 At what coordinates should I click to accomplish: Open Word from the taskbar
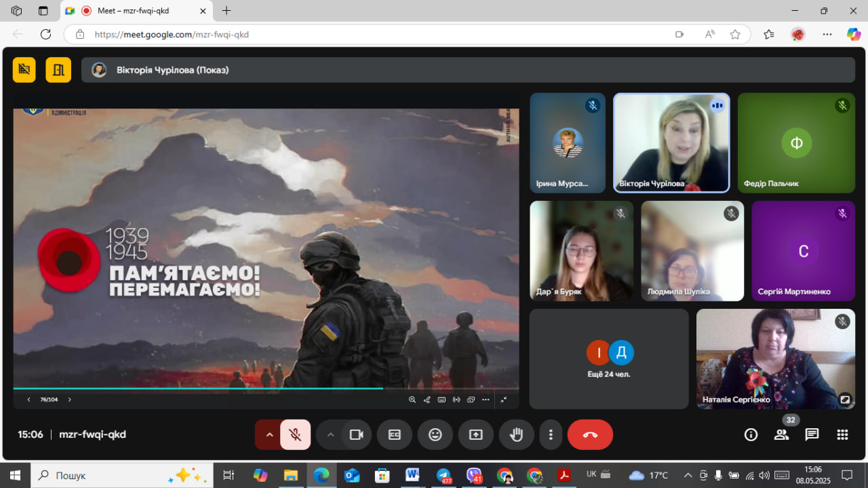pos(412,475)
